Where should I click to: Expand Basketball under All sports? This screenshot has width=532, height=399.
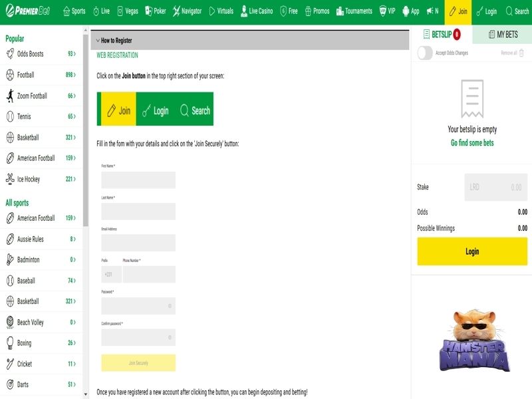[x=70, y=301]
